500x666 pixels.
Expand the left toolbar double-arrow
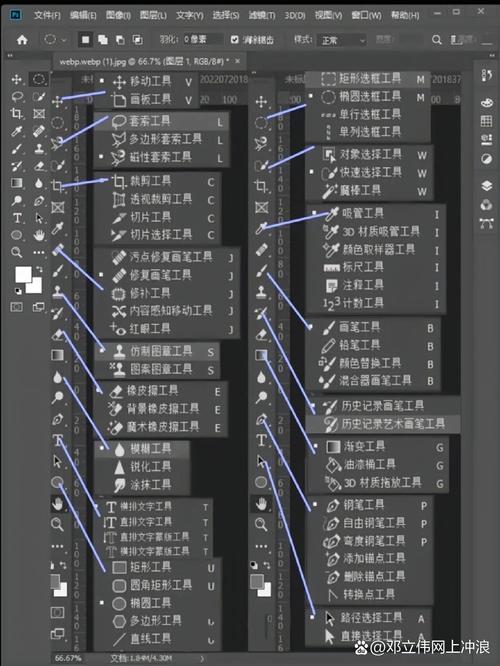(x=10, y=55)
